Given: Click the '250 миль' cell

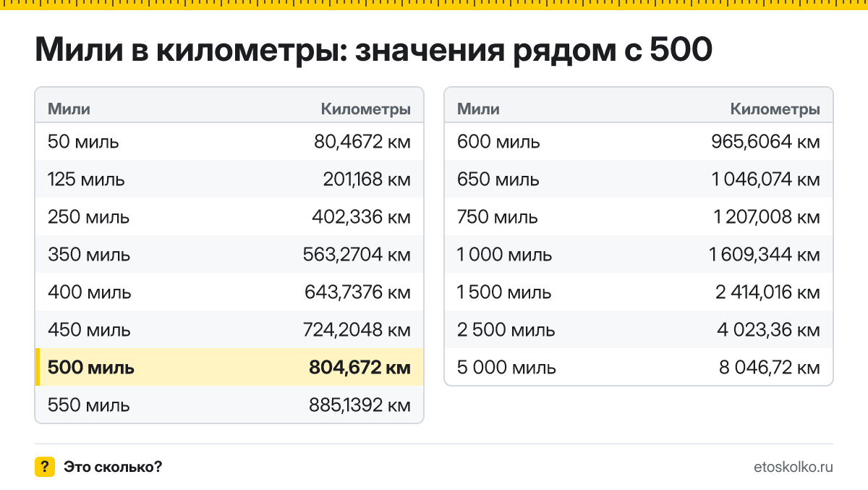Looking at the screenshot, I should click(x=89, y=216).
